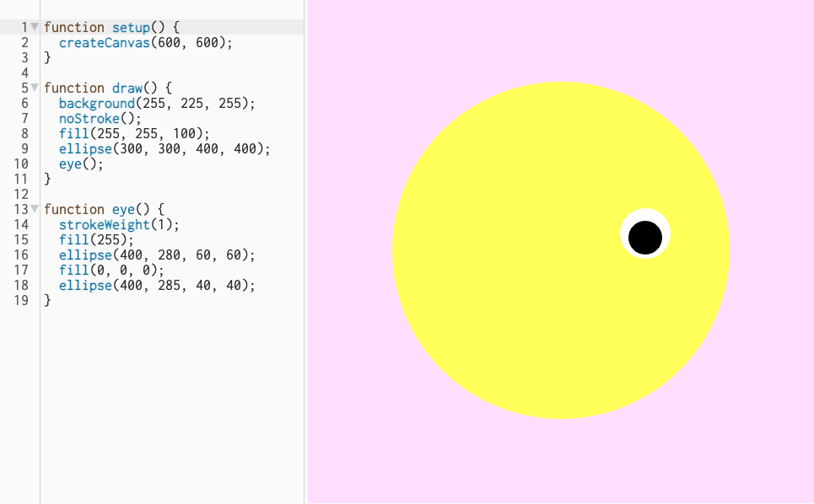Click the fill(0, 0, 0) line
Viewport: 814px width, 504px height.
111,271
